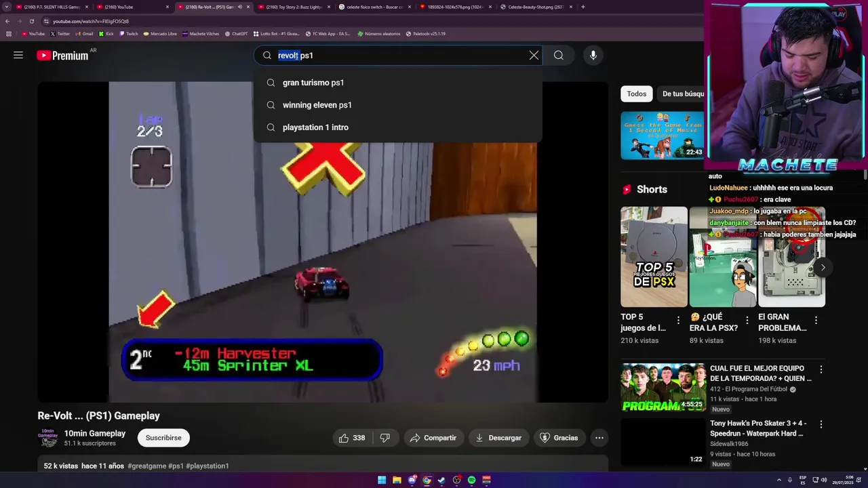
Task: Go to YouTube Premium home logo
Action: pyautogui.click(x=62, y=56)
